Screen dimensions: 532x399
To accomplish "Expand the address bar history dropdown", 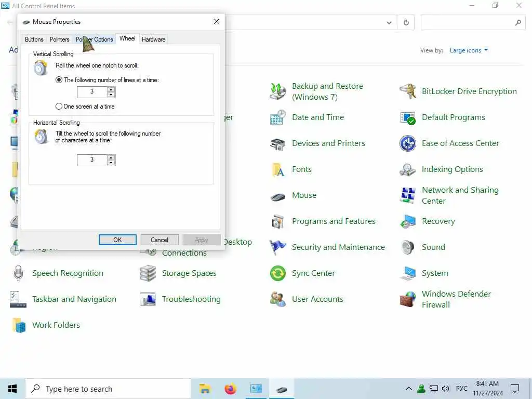I will (389, 23).
